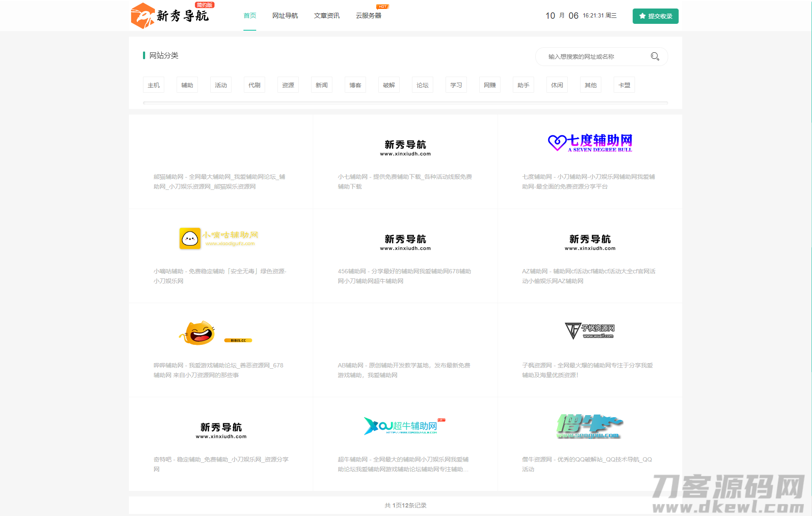Choose the 卡盟 category tag
This screenshot has width=812, height=516.
tap(624, 85)
